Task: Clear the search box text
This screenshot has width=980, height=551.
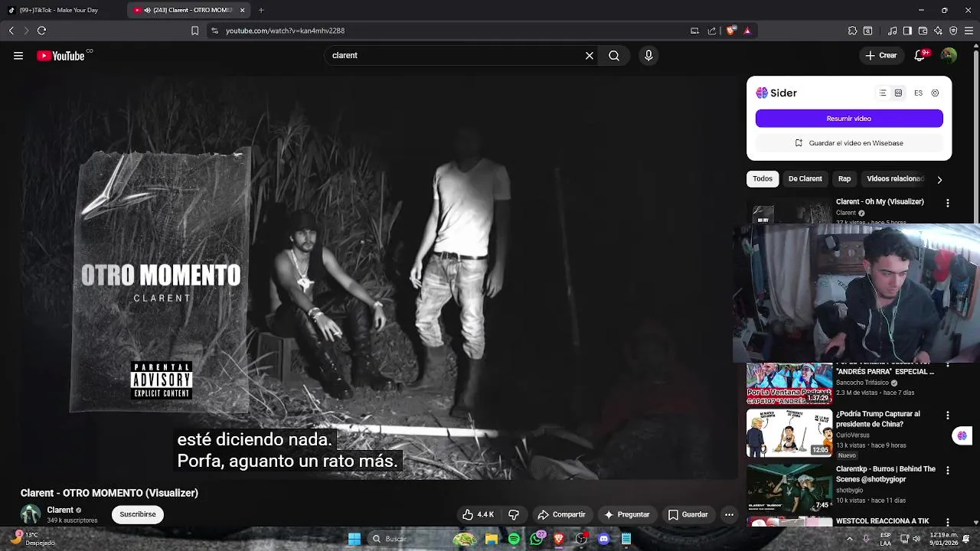Action: tap(590, 55)
